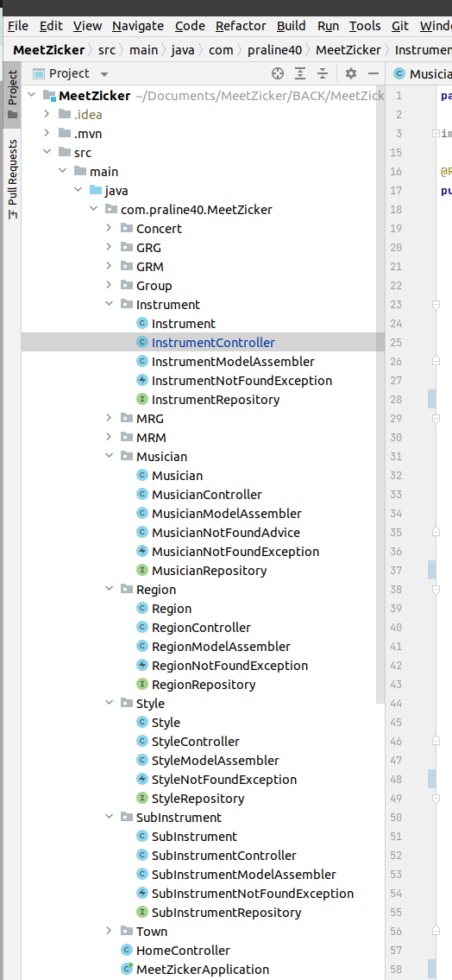452x980 pixels.
Task: Select the StyleController class in tree
Action: point(196,742)
